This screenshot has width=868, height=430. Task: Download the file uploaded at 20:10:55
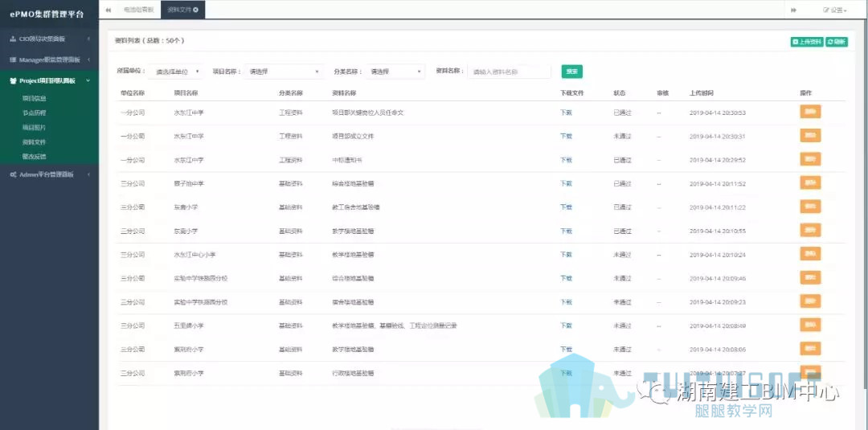(x=566, y=231)
